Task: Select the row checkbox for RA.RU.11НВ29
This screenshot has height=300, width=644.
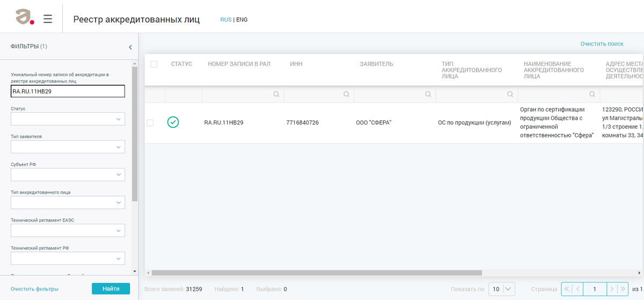Action: [150, 123]
